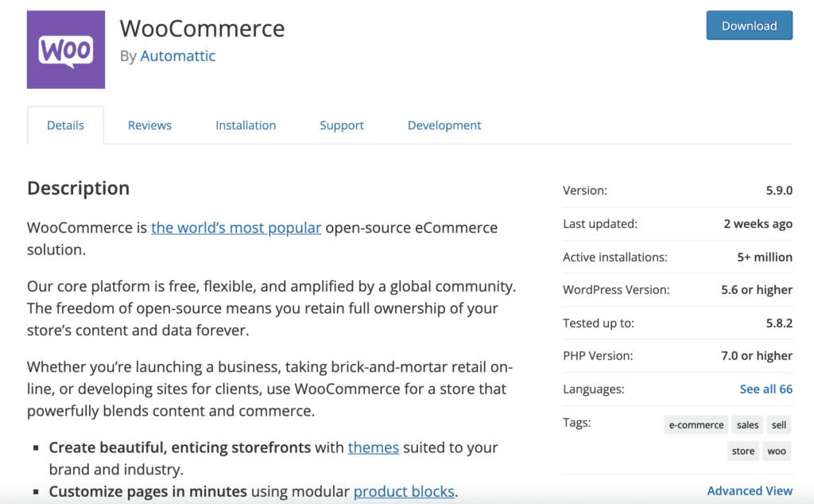Click the tested up to 5.8.2 value
814x504 pixels.
tap(779, 323)
